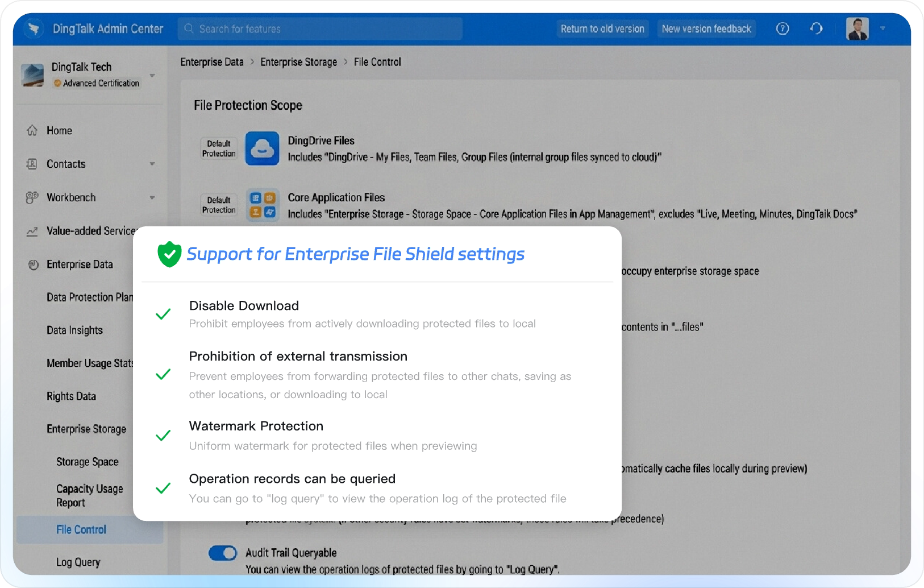This screenshot has width=924, height=588.
Task: Click Enterprise Data in the breadcrumb
Action: 212,62
